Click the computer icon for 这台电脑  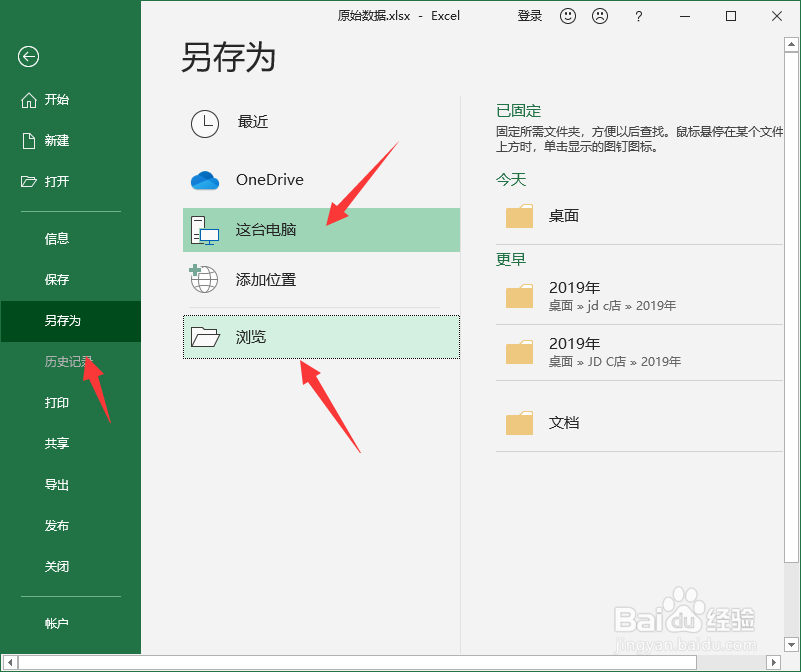coord(204,230)
